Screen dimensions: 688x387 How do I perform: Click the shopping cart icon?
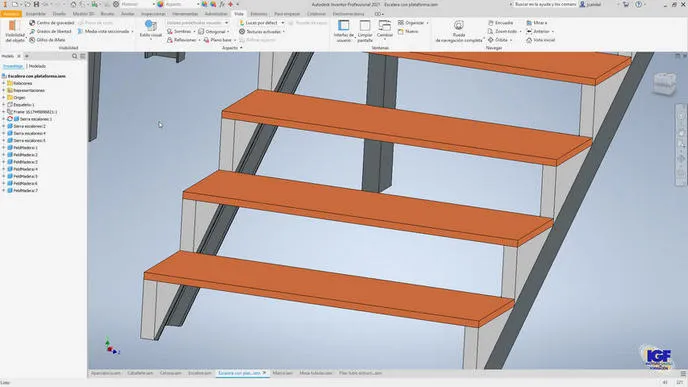[x=626, y=4]
